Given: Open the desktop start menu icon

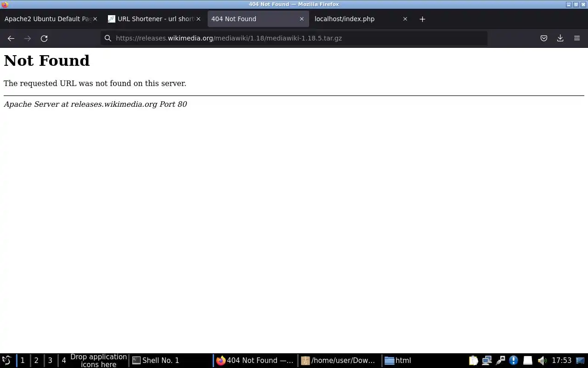Looking at the screenshot, I should pos(6,361).
